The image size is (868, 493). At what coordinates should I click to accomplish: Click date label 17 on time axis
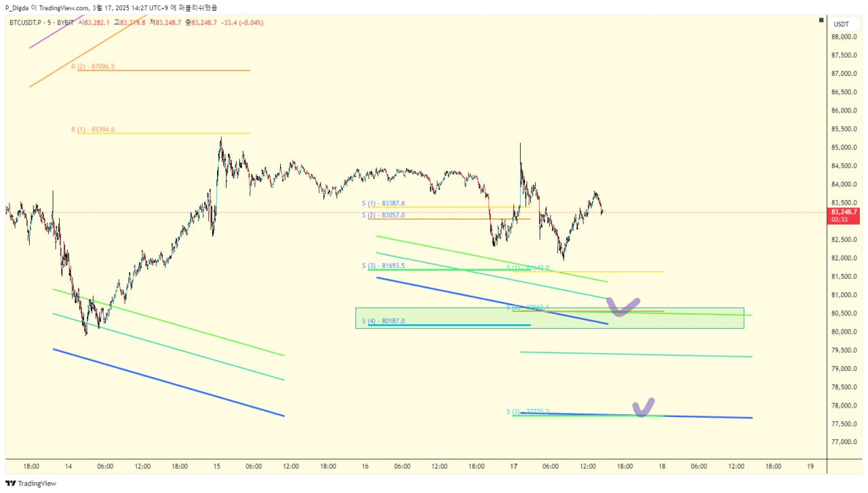[x=514, y=467]
